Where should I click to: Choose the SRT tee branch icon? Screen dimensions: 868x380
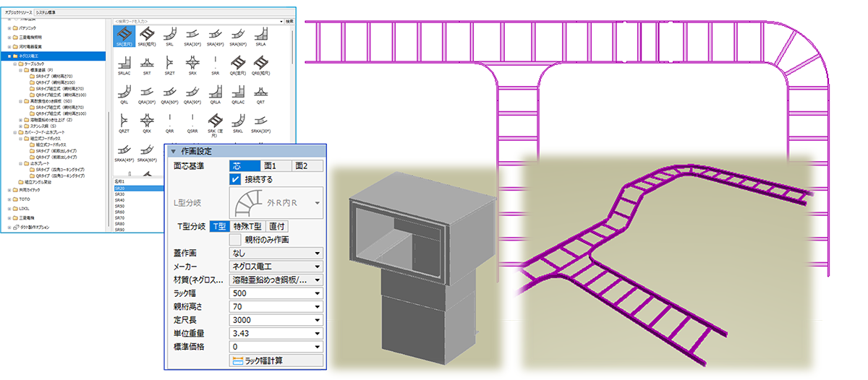click(146, 64)
